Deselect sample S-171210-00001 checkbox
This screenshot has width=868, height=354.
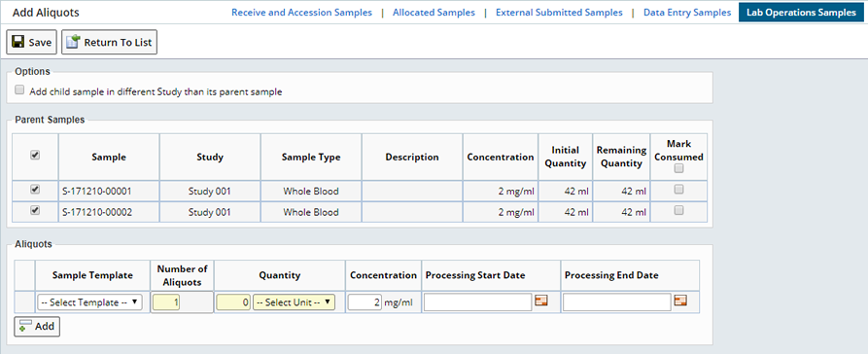click(35, 190)
